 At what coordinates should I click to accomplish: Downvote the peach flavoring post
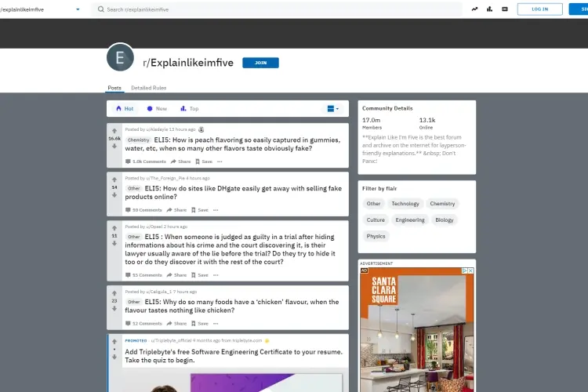114,146
